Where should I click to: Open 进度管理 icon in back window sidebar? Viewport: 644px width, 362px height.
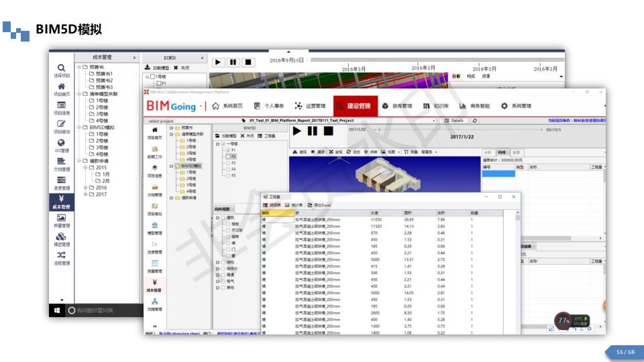pyautogui.click(x=61, y=180)
